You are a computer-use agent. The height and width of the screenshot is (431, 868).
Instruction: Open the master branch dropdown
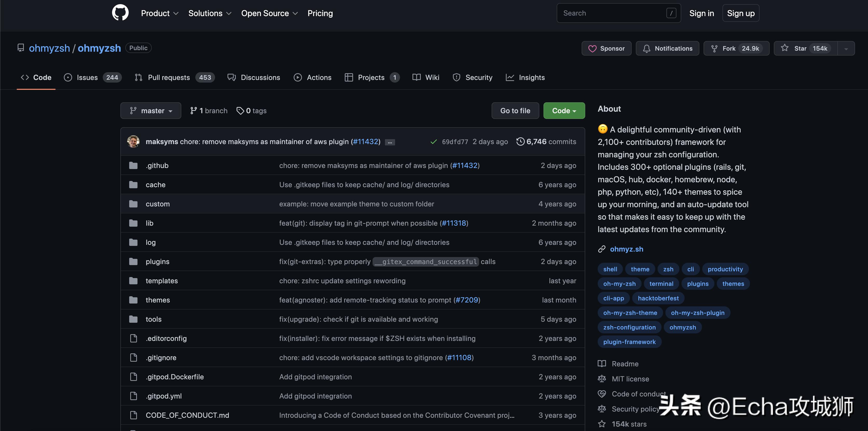151,111
